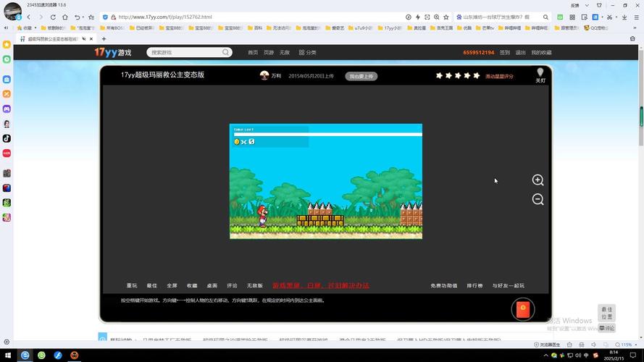
Task: Toggle the 关灯 lights-off bulb
Action: pos(540,75)
